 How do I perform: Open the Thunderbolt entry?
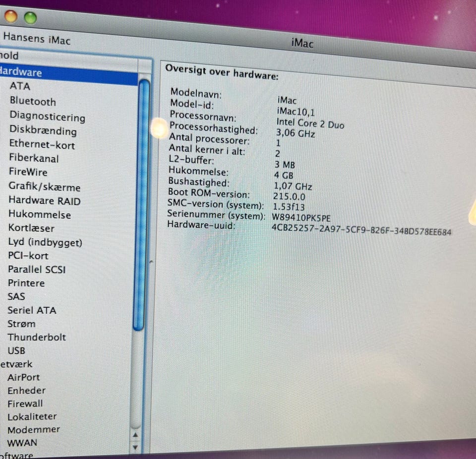(x=36, y=337)
